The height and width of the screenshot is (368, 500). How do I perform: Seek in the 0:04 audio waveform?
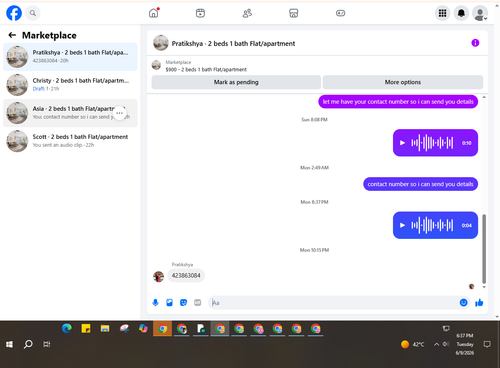tap(432, 225)
